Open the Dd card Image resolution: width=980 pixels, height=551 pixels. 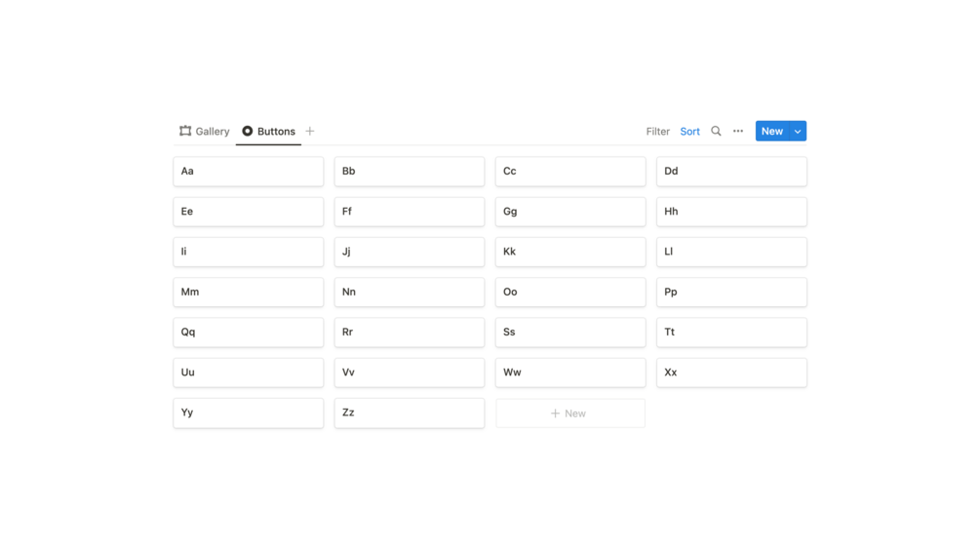(x=731, y=172)
